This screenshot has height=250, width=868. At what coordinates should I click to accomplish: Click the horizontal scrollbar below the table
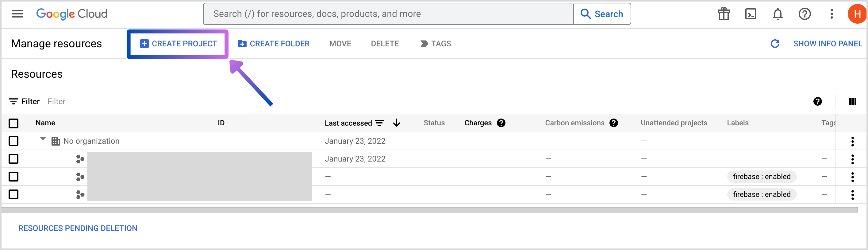(x=429, y=210)
